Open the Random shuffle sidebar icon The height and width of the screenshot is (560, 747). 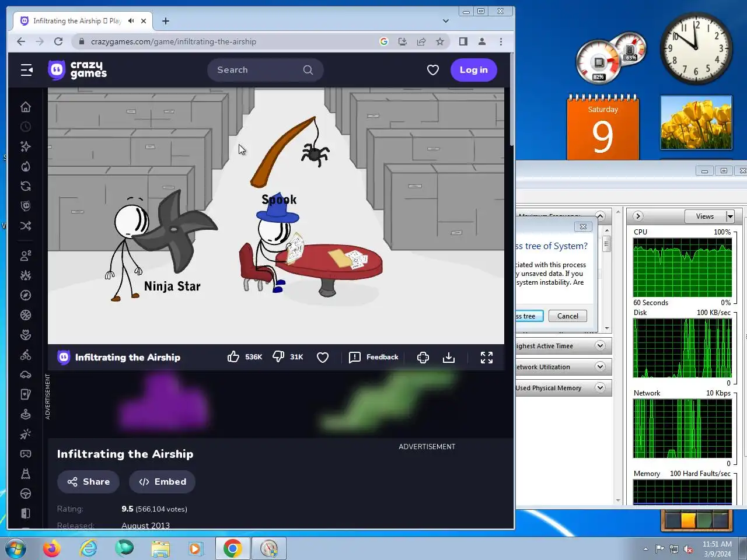pyautogui.click(x=26, y=226)
